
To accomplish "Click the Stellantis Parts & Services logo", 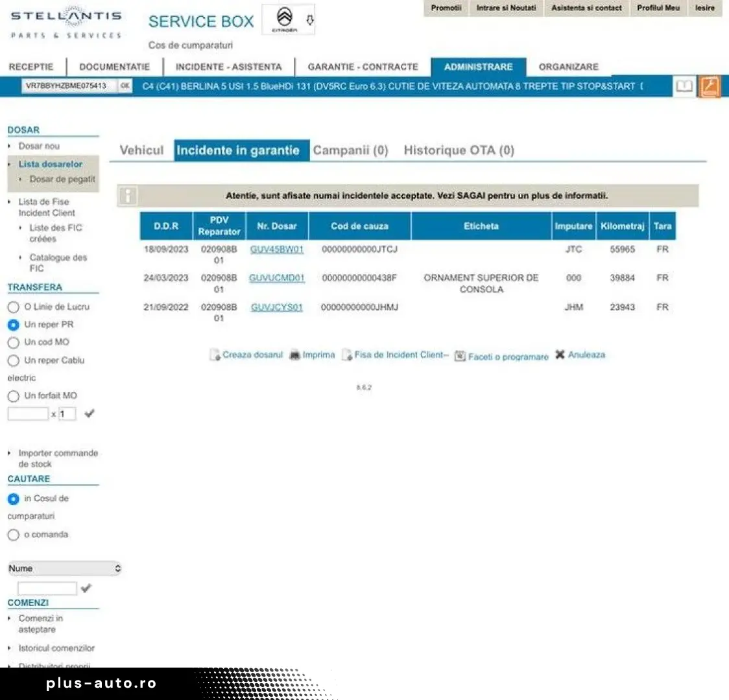I will point(66,22).
